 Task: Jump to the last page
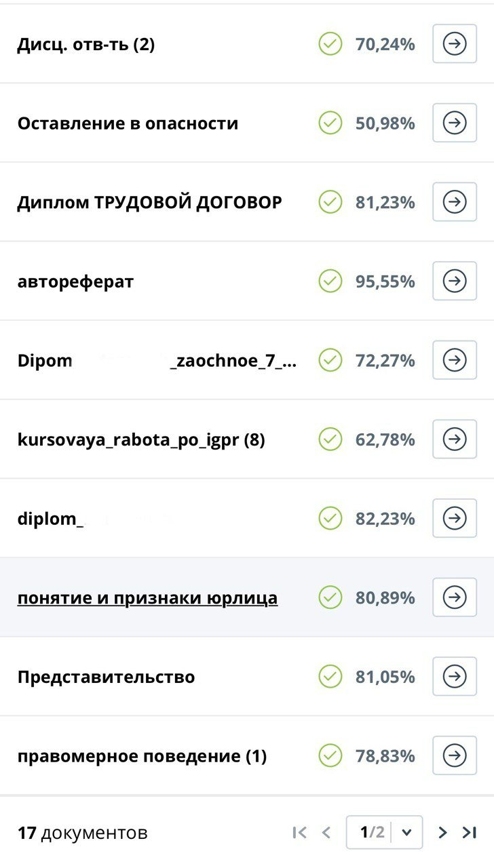click(x=469, y=833)
